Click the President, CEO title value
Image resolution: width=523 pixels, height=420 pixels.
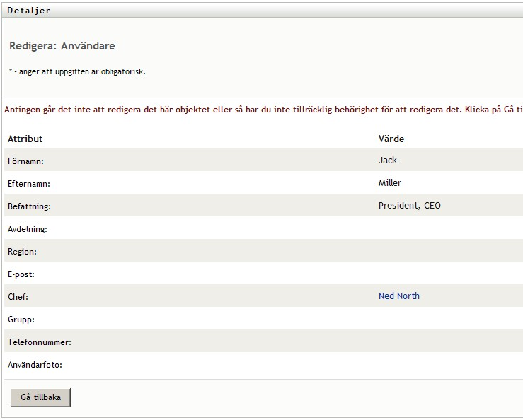coord(410,206)
